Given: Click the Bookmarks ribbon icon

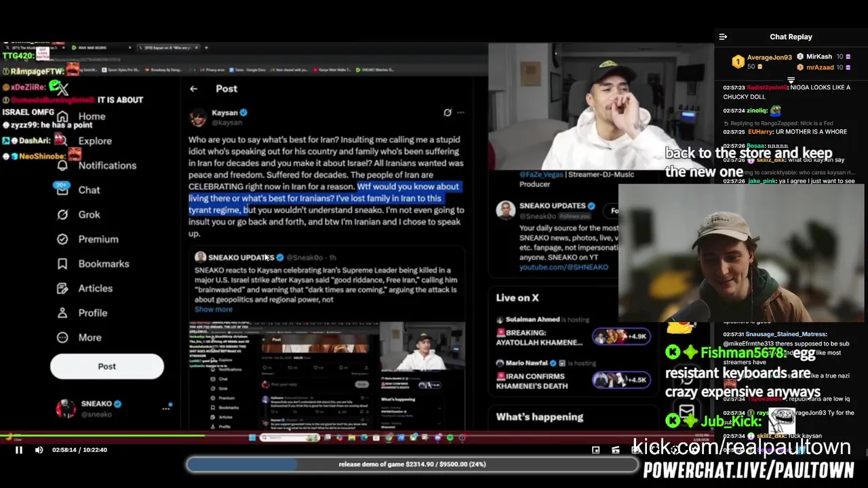Looking at the screenshot, I should (x=62, y=264).
